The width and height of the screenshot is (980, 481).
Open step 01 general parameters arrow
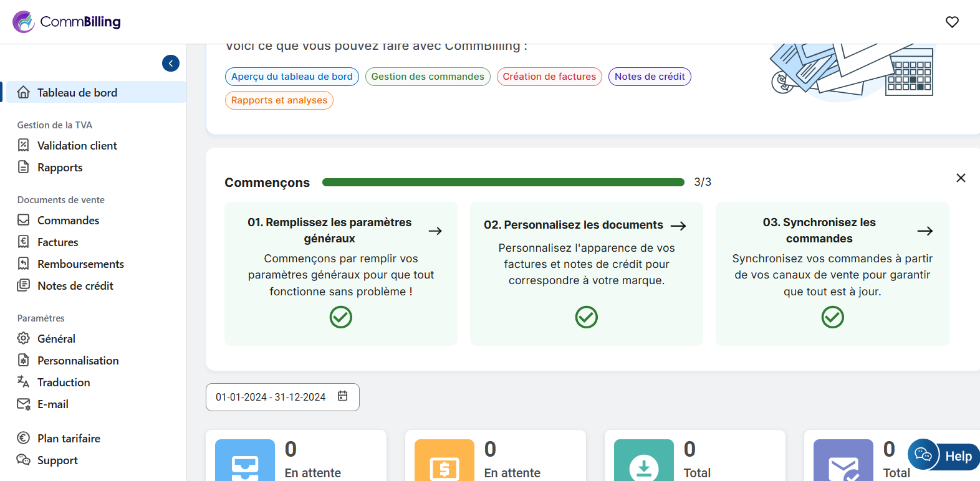435,231
